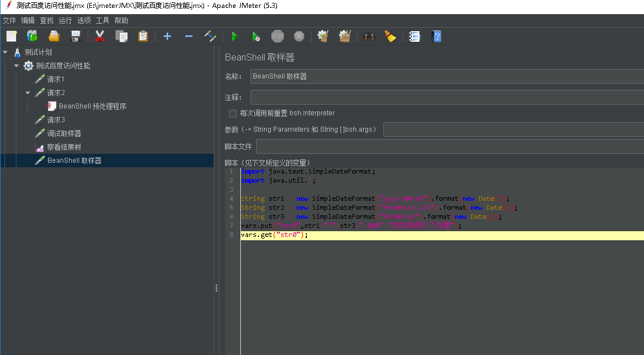Click the Open file folder icon
The width and height of the screenshot is (644, 355).
(54, 37)
